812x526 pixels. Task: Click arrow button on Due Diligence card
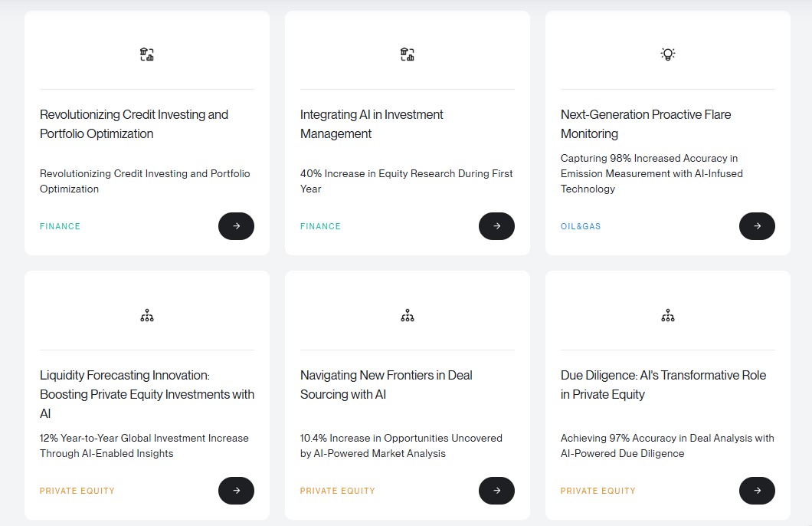tap(757, 491)
